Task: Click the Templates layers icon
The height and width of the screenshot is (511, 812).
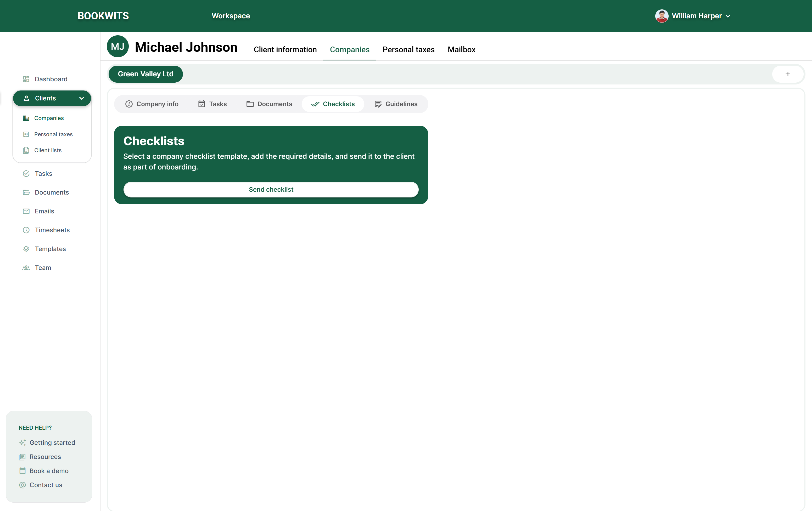Action: (x=26, y=249)
